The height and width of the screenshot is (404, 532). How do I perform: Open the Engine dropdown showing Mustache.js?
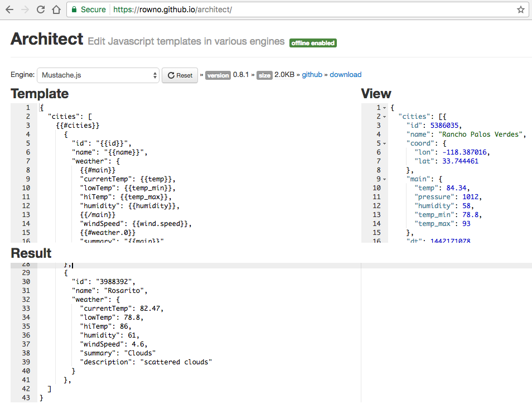(98, 74)
